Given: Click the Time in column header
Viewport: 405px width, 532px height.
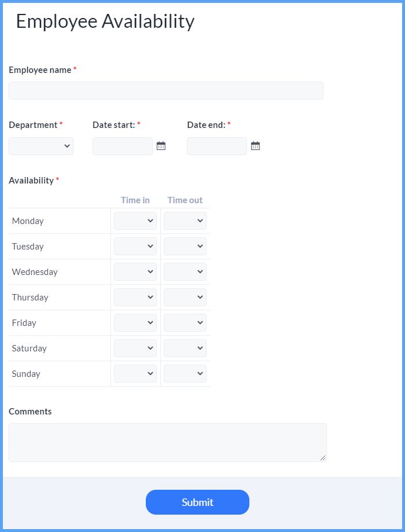Looking at the screenshot, I should click(135, 200).
